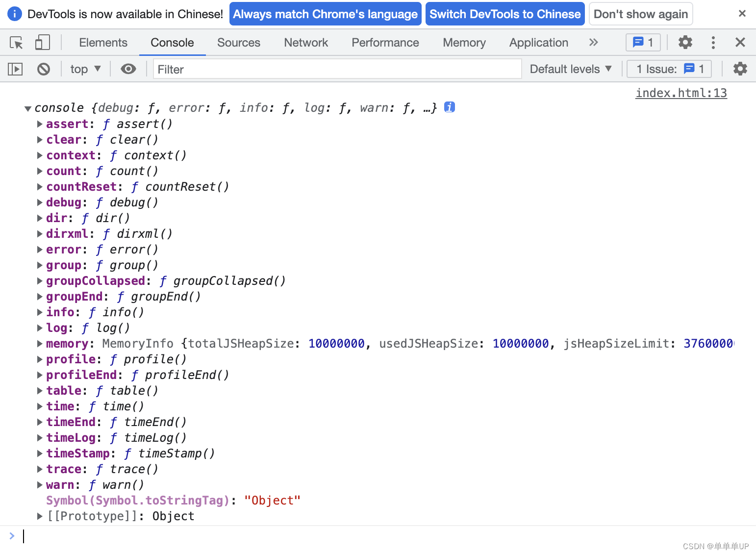Expand the dirxml function entry
Screen dimensions: 756x555
click(40, 234)
